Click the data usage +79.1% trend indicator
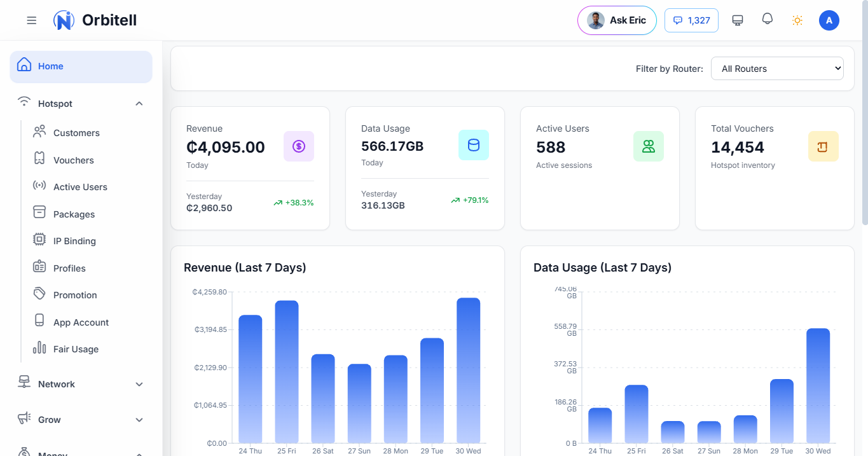 click(469, 200)
